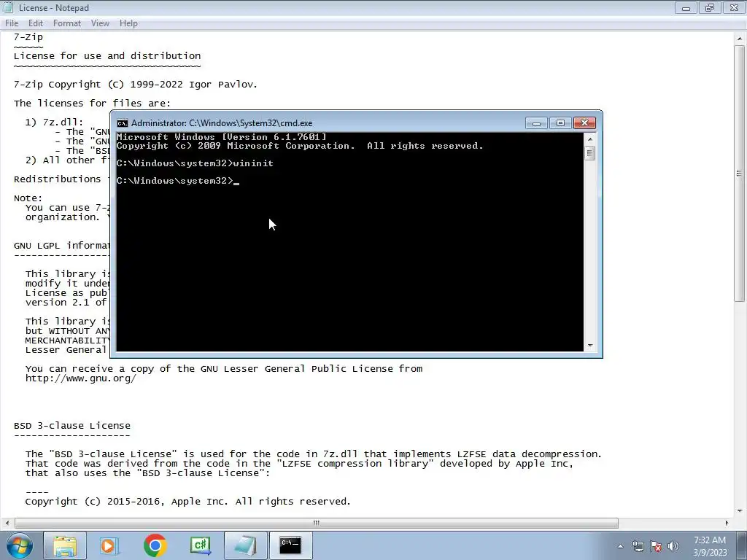Click the blinking cmd prompt line
747x560 pixels.
point(178,181)
